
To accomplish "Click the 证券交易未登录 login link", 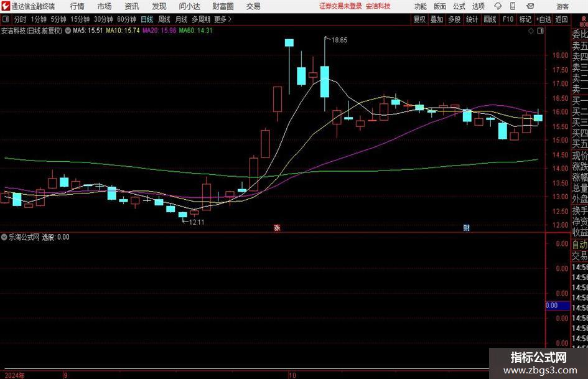I will pyautogui.click(x=341, y=6).
